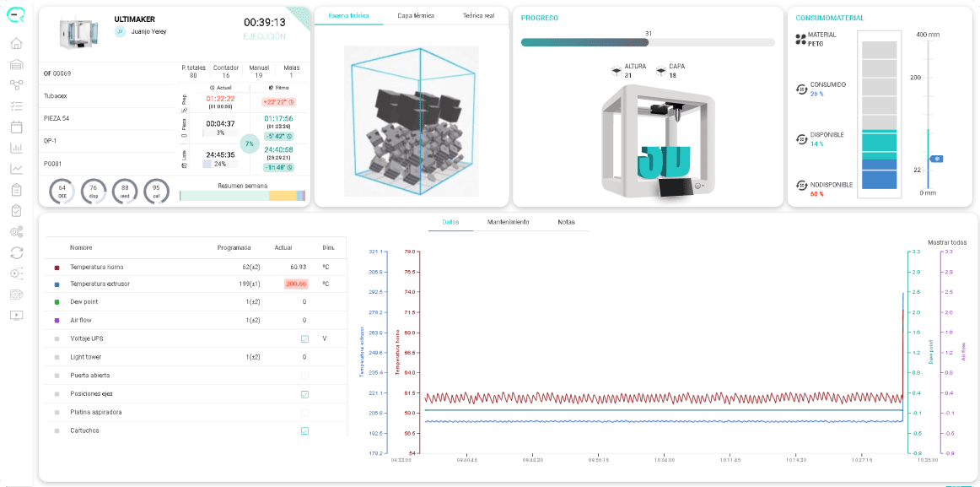Open the gears settings icon in sidebar

tap(17, 232)
